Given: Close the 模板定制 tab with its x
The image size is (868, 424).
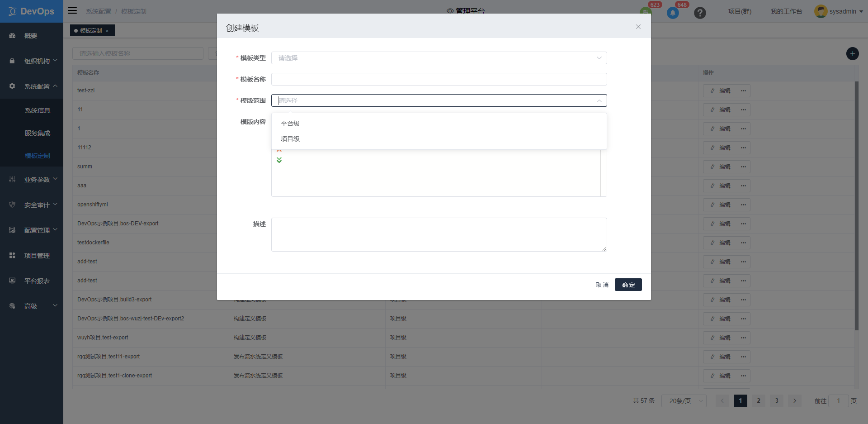Looking at the screenshot, I should 107,31.
